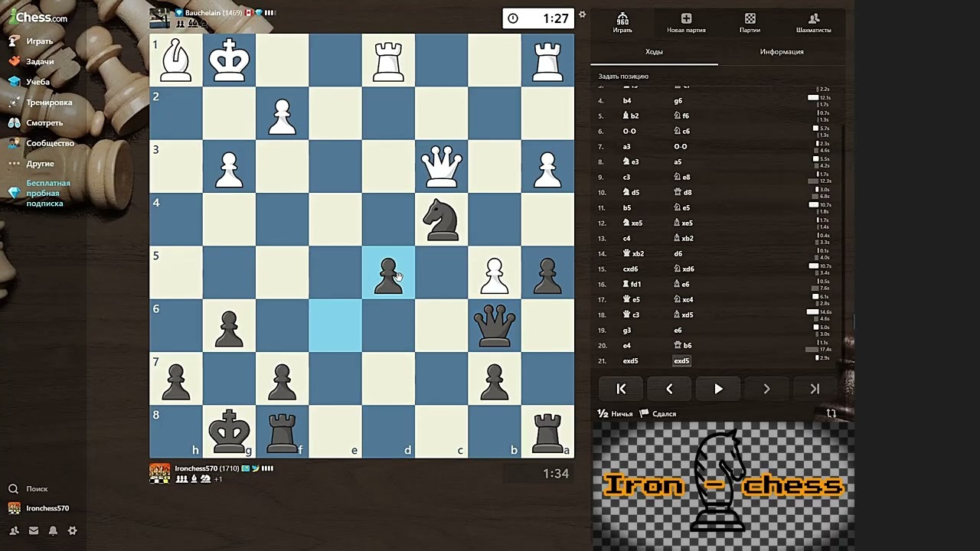This screenshot has height=551, width=980.
Task: Open Шахматисты players tab
Action: (x=813, y=23)
